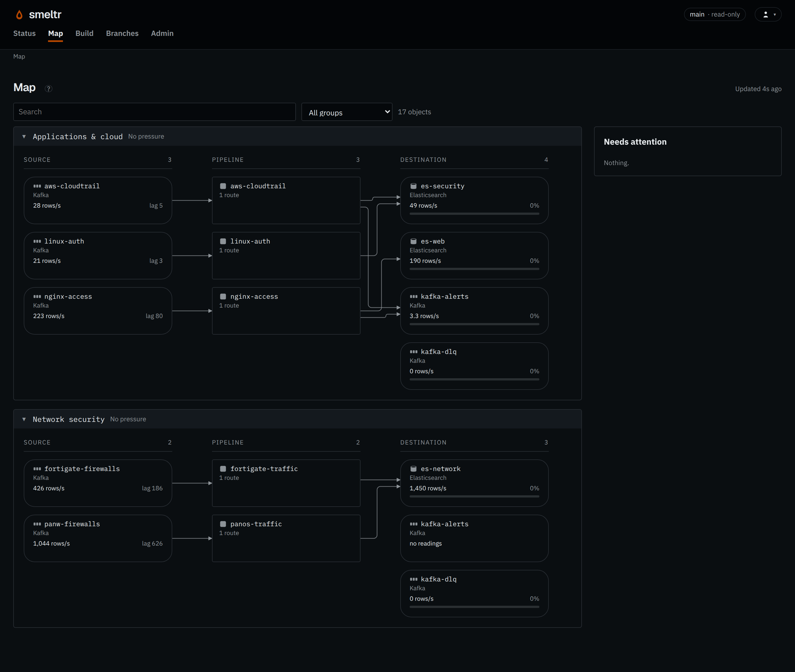The width and height of the screenshot is (795, 672).
Task: Click pipeline icon on aws-cloudtrail pipeline
Action: pyautogui.click(x=223, y=186)
